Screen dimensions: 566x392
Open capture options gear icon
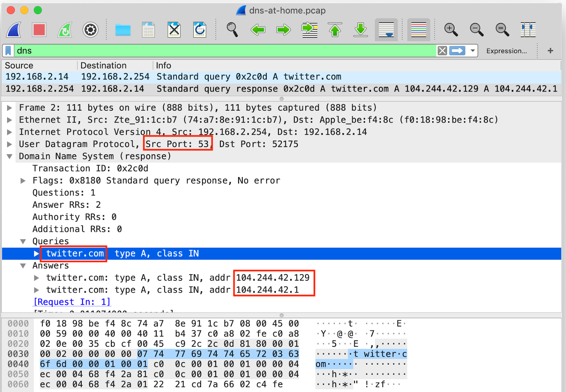click(91, 30)
